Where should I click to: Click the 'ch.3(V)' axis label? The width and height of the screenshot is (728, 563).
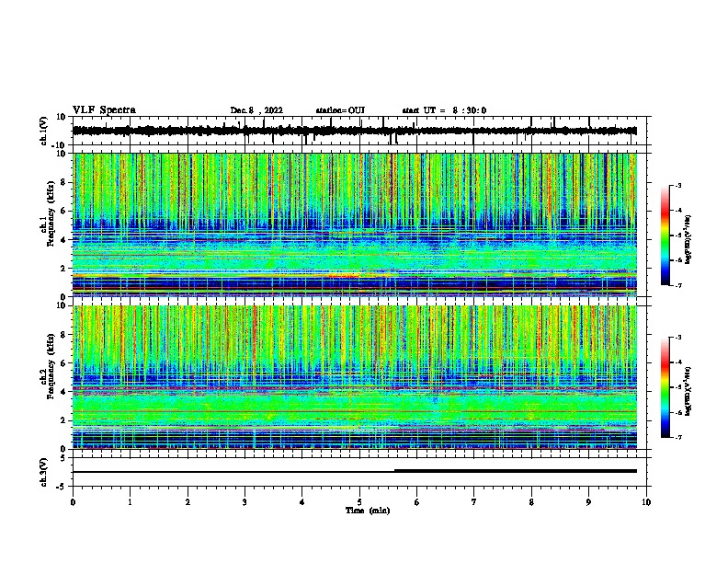click(44, 473)
